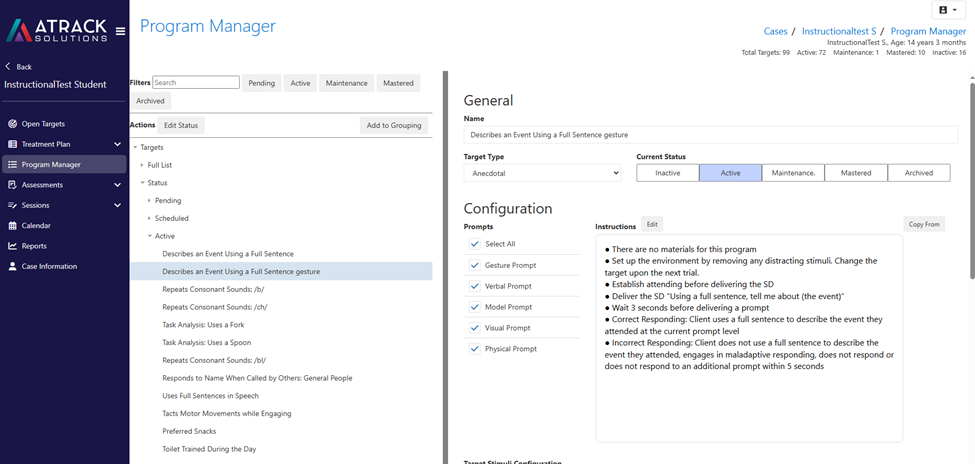975x464 pixels.
Task: Open the Cases breadcrumb link
Action: pyautogui.click(x=775, y=31)
